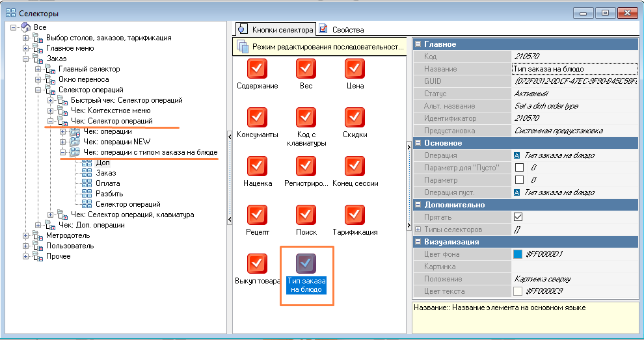Image resolution: width=644 pixels, height=340 pixels.
Task: Click the Название value field
Action: 572,69
